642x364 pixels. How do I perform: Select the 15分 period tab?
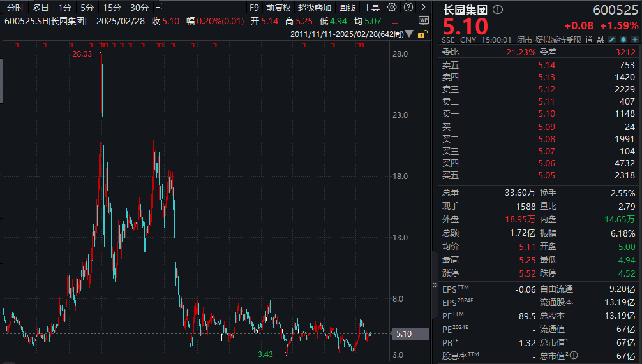click(112, 8)
